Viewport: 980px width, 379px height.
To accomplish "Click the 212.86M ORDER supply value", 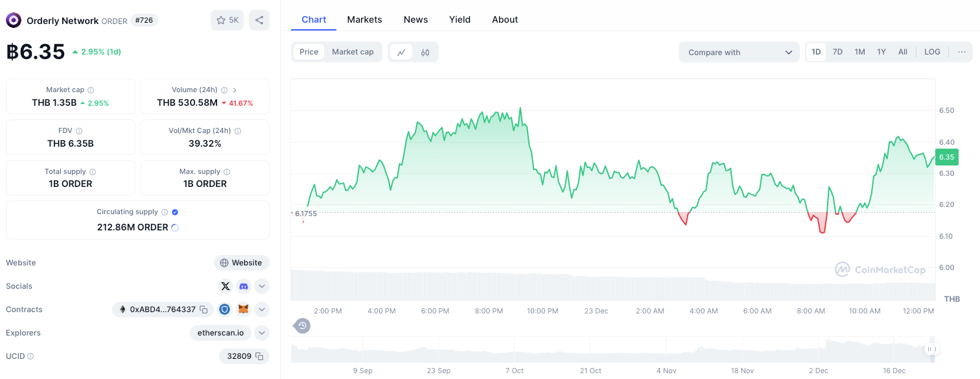I will pyautogui.click(x=132, y=227).
